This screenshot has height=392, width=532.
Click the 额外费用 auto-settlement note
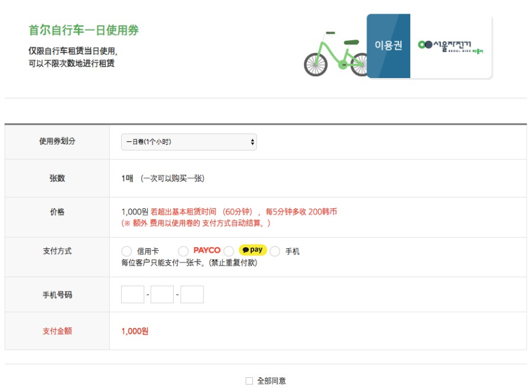pyautogui.click(x=196, y=223)
